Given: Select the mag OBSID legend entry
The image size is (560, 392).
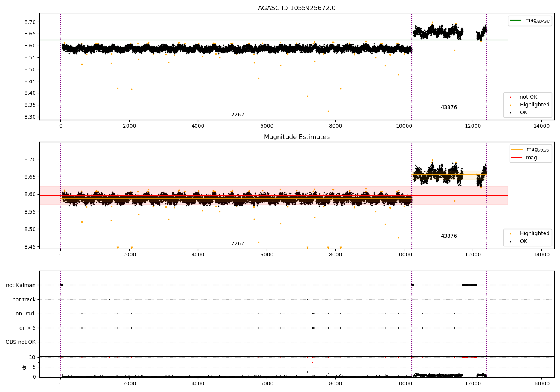Looking at the screenshot, I should 531,149.
